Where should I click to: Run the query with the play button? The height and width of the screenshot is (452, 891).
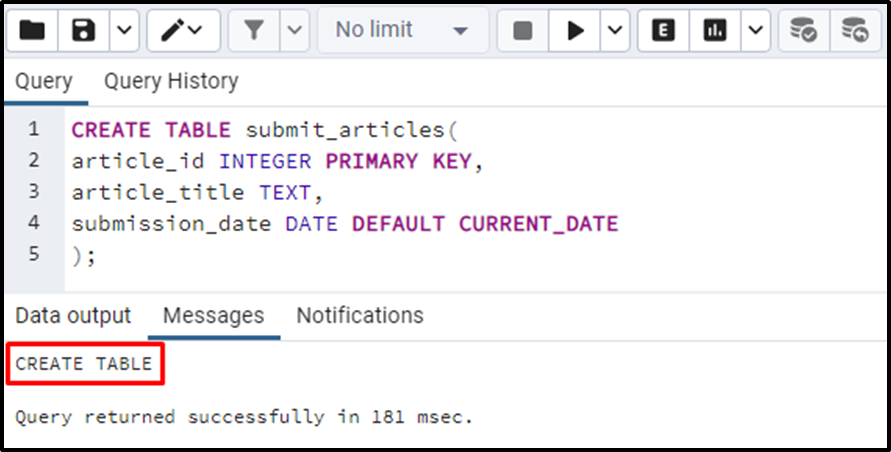click(x=574, y=30)
